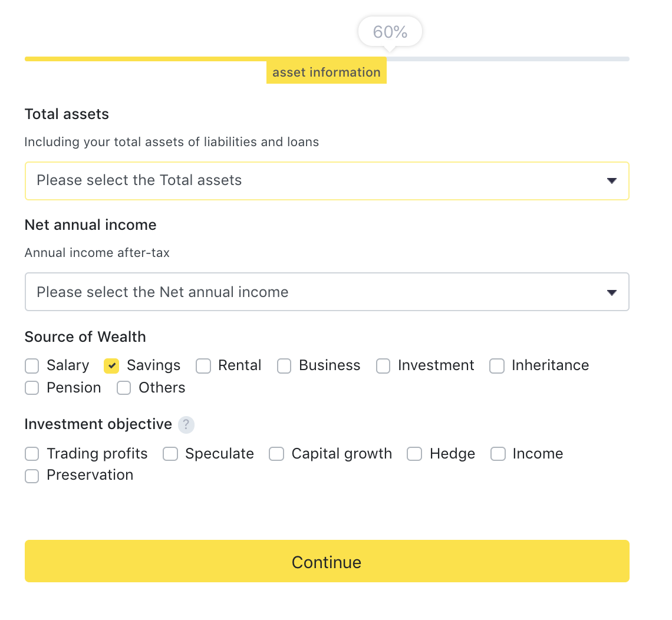The height and width of the screenshot is (620, 672).
Task: Check Trading profits investment objective
Action: [32, 454]
